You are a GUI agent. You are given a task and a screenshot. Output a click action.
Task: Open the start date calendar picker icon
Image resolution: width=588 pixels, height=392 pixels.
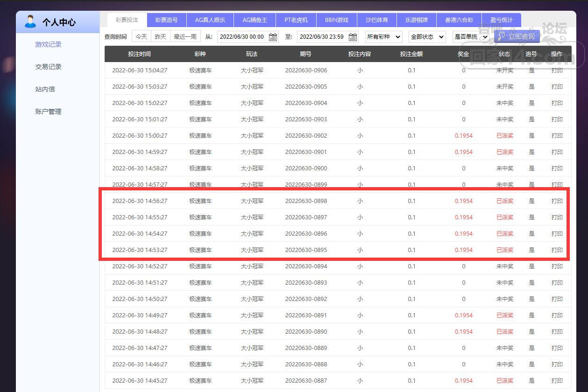click(x=273, y=37)
